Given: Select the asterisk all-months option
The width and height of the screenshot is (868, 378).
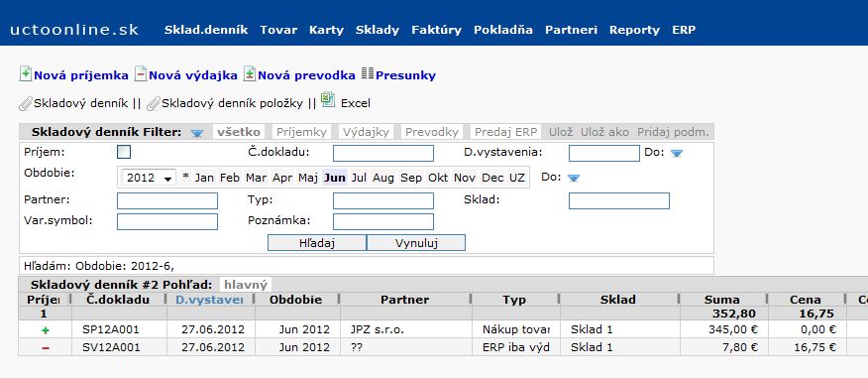Looking at the screenshot, I should [x=186, y=178].
